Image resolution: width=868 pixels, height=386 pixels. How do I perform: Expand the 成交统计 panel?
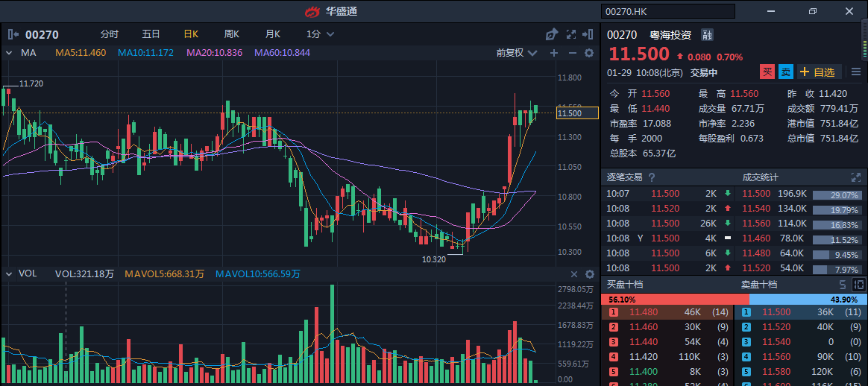pyautogui.click(x=855, y=177)
